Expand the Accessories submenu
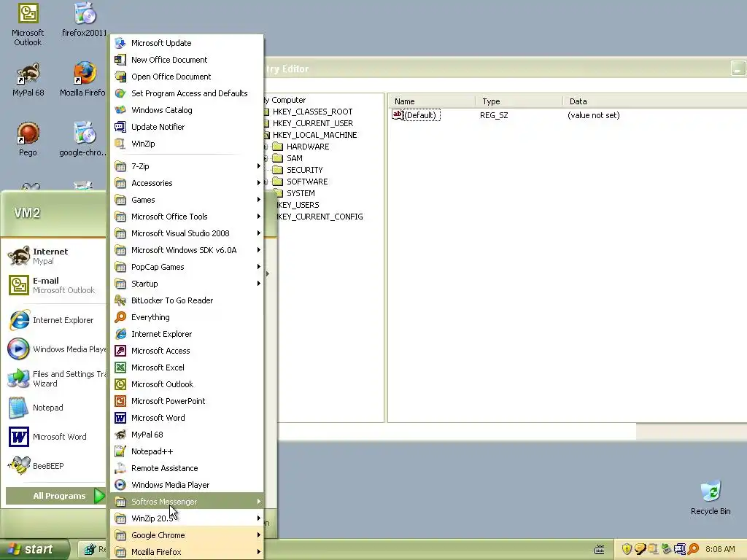Viewport: 747px width, 560px height. click(187, 183)
